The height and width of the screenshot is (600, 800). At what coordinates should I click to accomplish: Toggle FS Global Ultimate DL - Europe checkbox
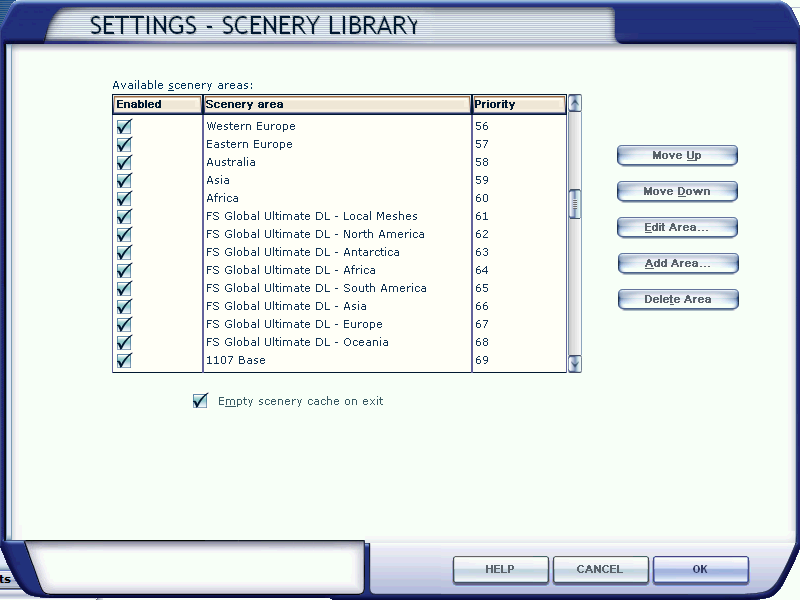click(x=124, y=325)
